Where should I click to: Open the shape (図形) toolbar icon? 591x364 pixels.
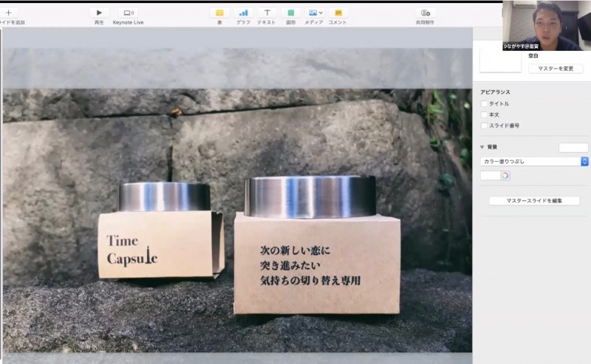[x=290, y=13]
